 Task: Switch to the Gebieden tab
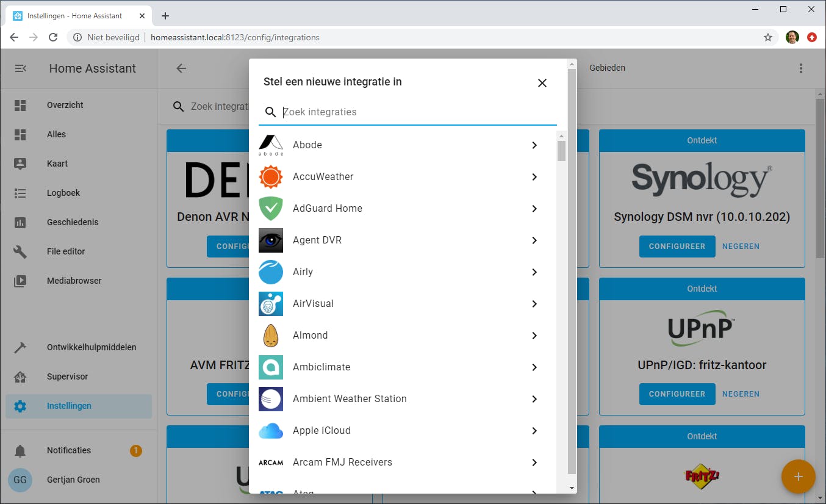click(x=607, y=68)
